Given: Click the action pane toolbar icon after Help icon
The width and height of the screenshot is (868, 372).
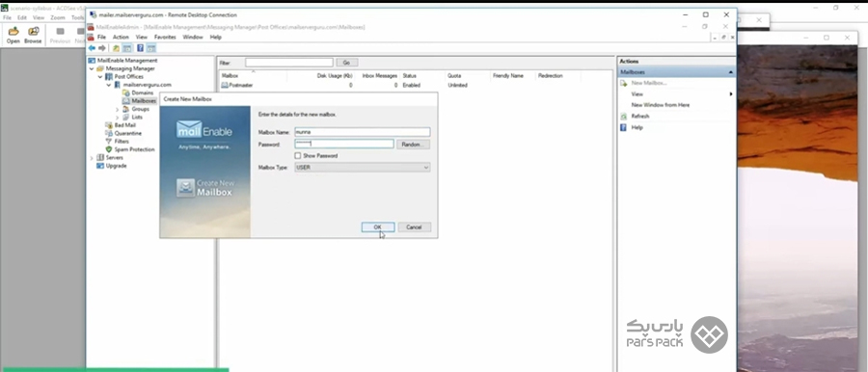Looking at the screenshot, I should point(150,48).
